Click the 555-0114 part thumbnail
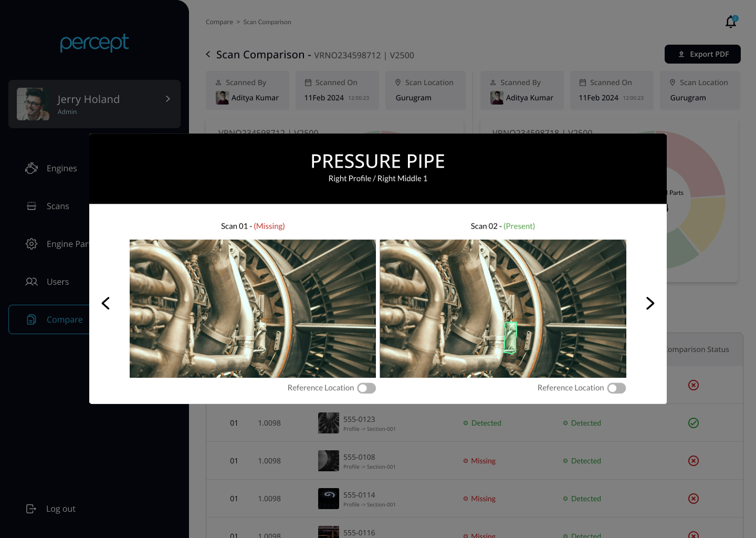The height and width of the screenshot is (538, 756). (x=329, y=499)
